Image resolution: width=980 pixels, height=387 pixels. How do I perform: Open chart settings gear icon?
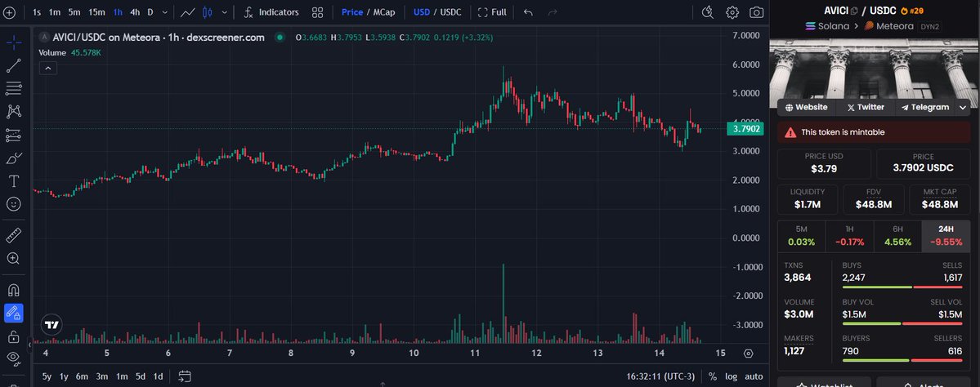732,12
